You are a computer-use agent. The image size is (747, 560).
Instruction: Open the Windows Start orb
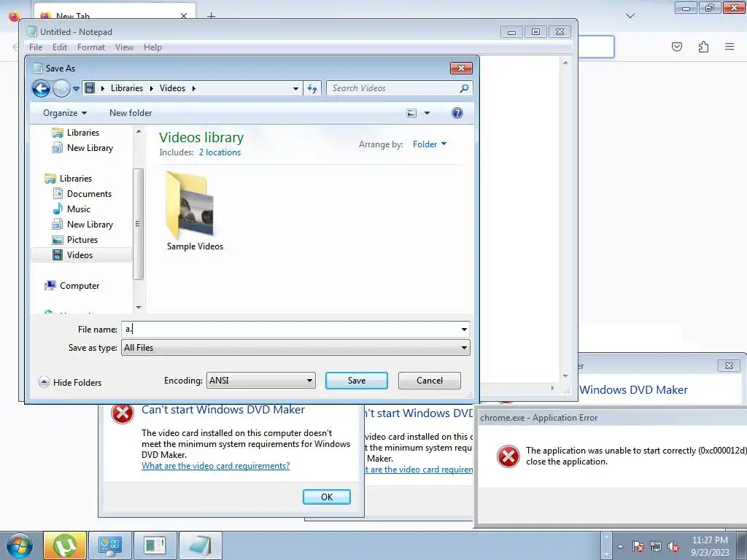[x=20, y=545]
